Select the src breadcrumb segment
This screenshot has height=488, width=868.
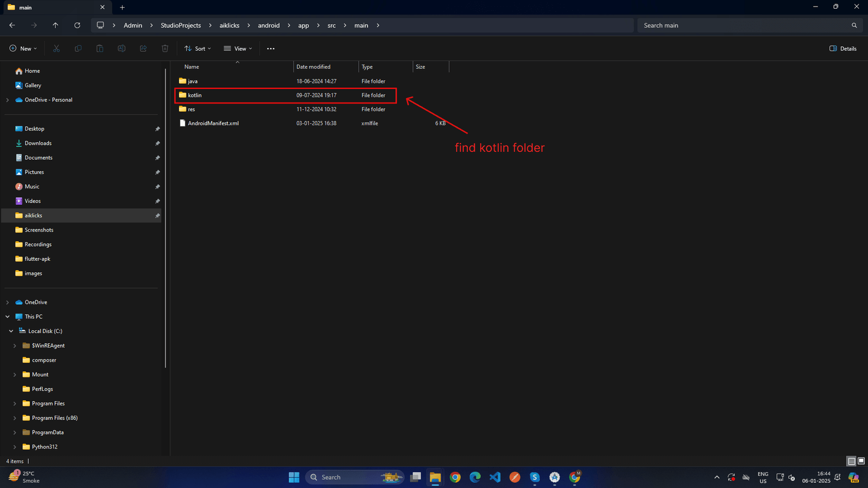coord(331,25)
